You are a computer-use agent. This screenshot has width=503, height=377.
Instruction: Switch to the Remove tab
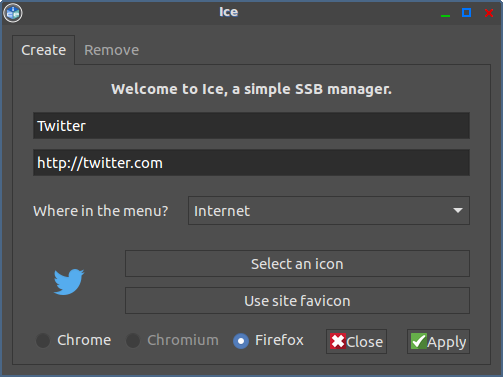tap(111, 50)
